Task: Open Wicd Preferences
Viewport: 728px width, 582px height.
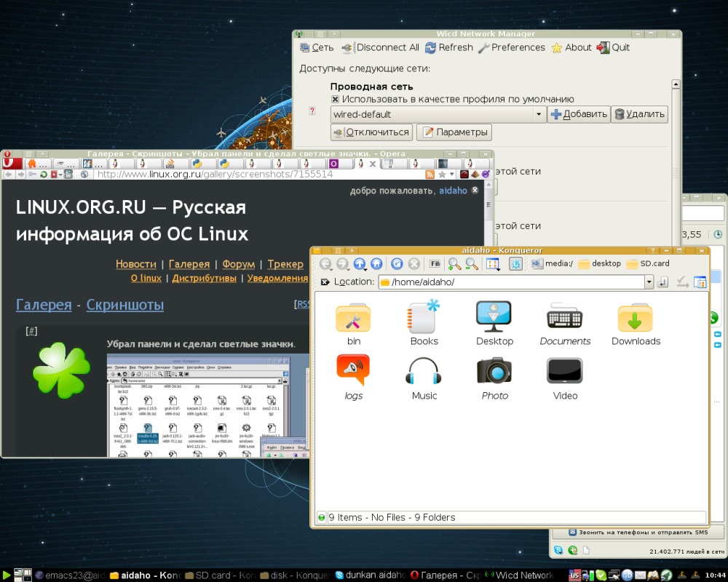Action: tap(512, 47)
